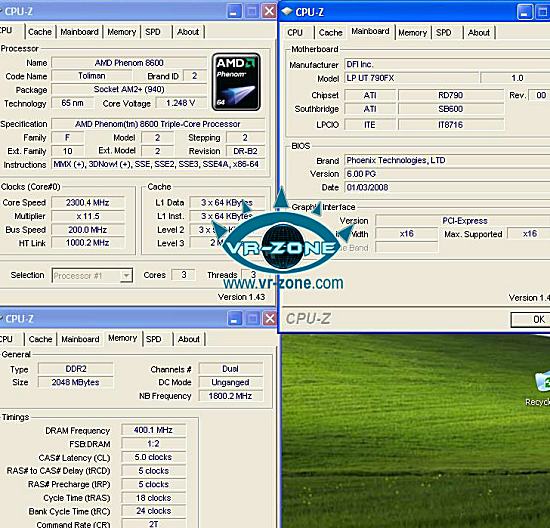Click bank cycle time '24 clocks'
The image size is (550, 528).
[x=153, y=511]
